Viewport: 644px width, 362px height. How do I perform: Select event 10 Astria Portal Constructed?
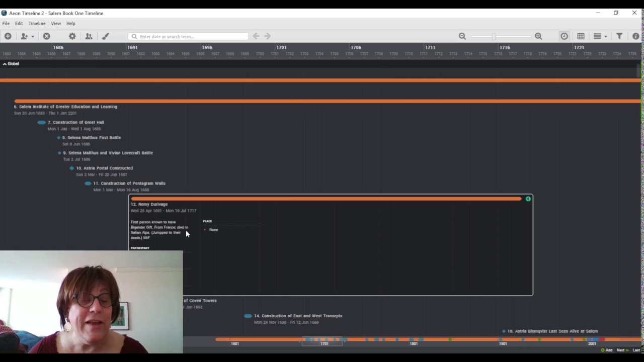pyautogui.click(x=104, y=168)
